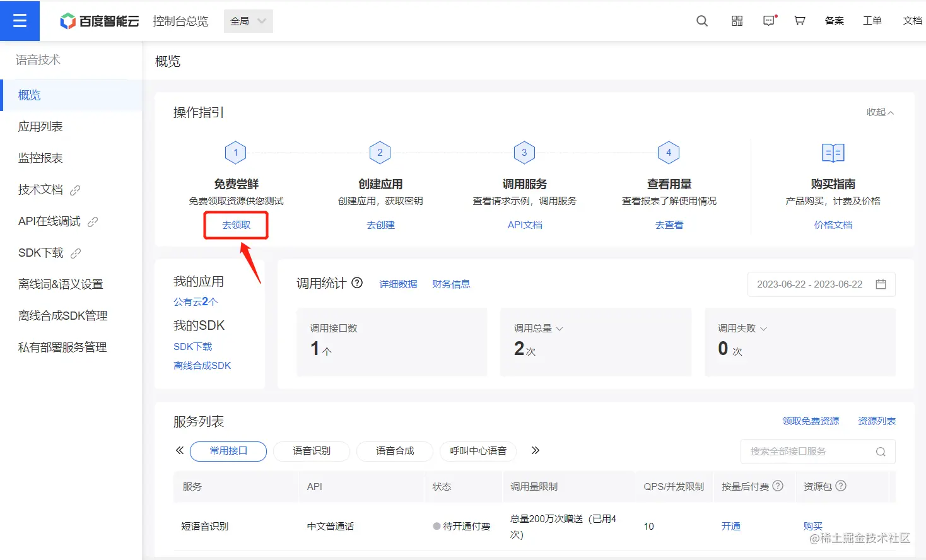Screen dimensions: 926x560
Task: Open the 离线合成SDK link
Action: (x=202, y=366)
